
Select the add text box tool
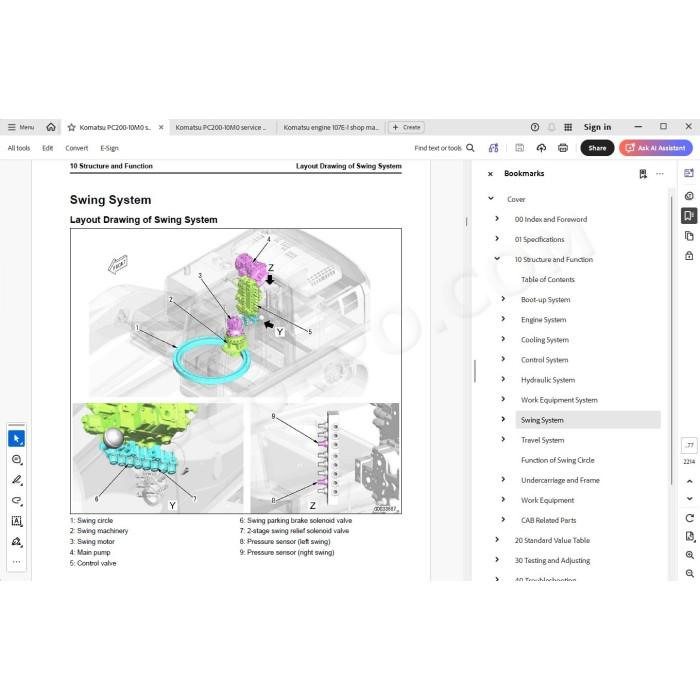[x=17, y=521]
